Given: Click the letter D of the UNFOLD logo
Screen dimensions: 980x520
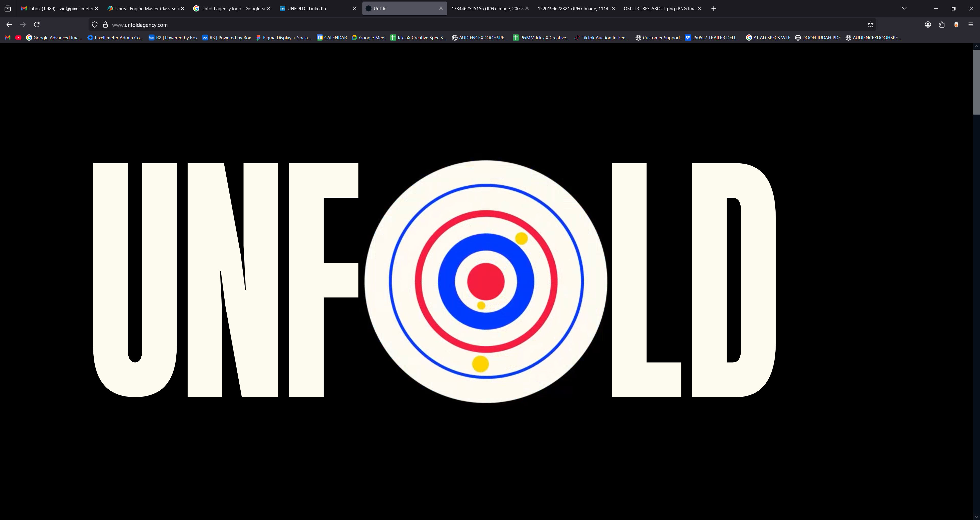Looking at the screenshot, I should (733, 280).
